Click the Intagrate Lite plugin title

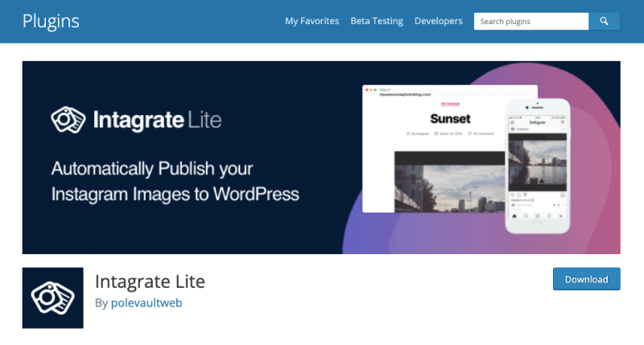pyautogui.click(x=150, y=281)
